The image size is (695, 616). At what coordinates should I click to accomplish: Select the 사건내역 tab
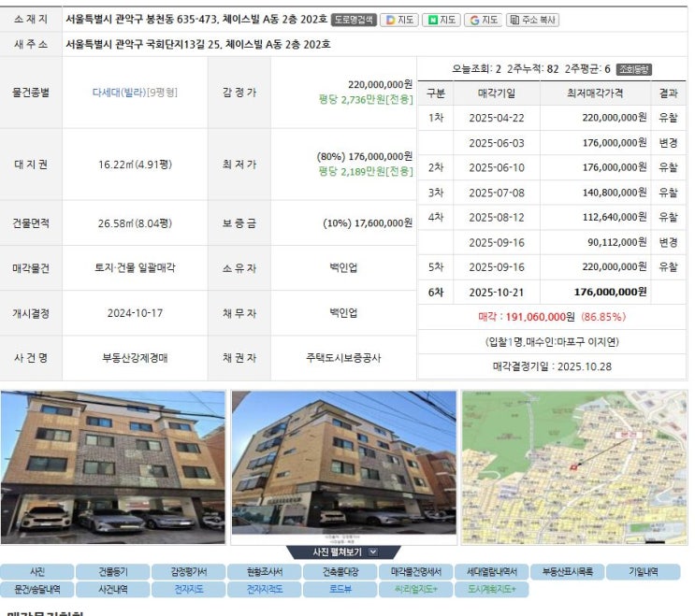click(113, 590)
